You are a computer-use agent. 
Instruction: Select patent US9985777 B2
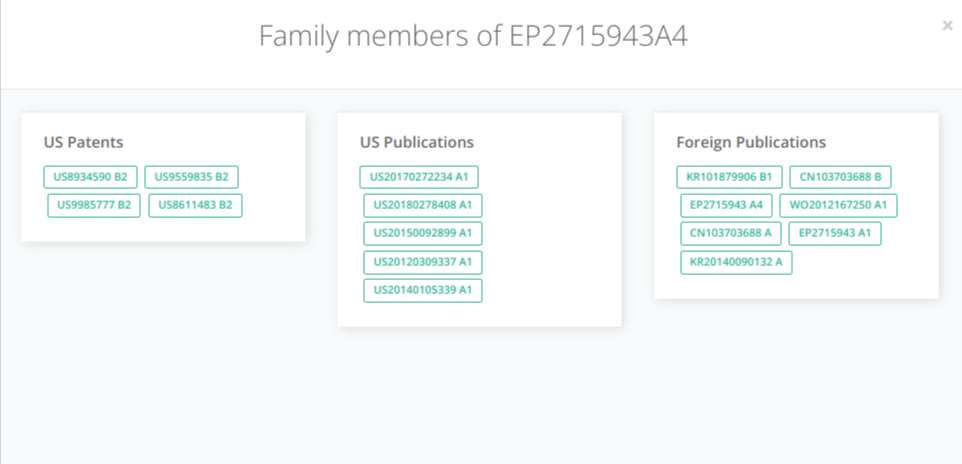pyautogui.click(x=94, y=206)
